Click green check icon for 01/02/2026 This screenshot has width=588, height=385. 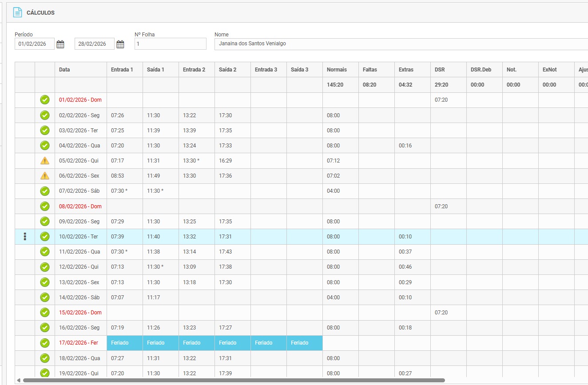click(45, 100)
